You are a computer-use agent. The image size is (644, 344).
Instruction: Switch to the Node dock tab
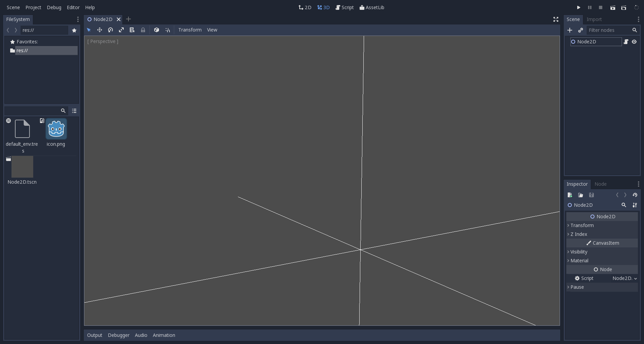point(600,184)
